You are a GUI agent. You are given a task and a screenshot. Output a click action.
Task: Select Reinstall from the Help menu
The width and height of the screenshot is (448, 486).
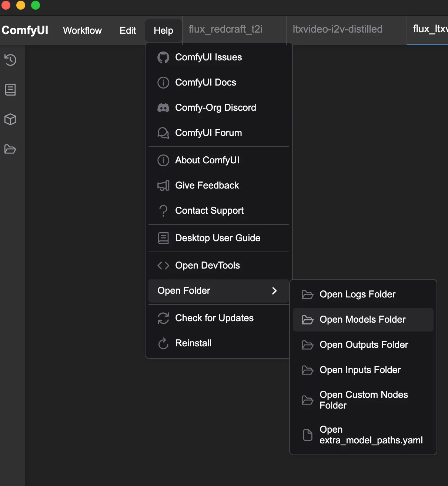(x=193, y=343)
